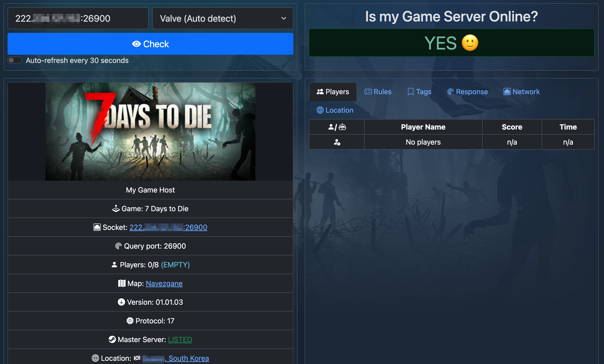This screenshot has width=604, height=364.
Task: Click the South Korea flag icon
Action: 137,358
